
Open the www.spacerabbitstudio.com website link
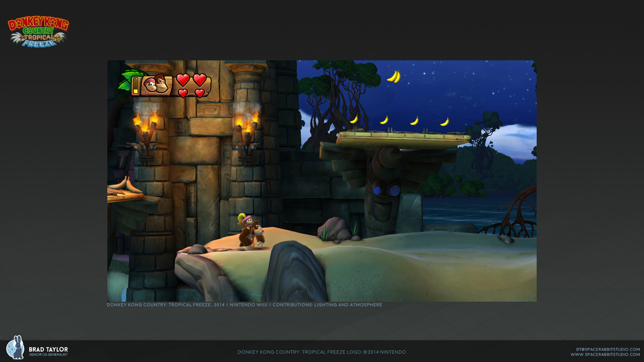tap(605, 354)
